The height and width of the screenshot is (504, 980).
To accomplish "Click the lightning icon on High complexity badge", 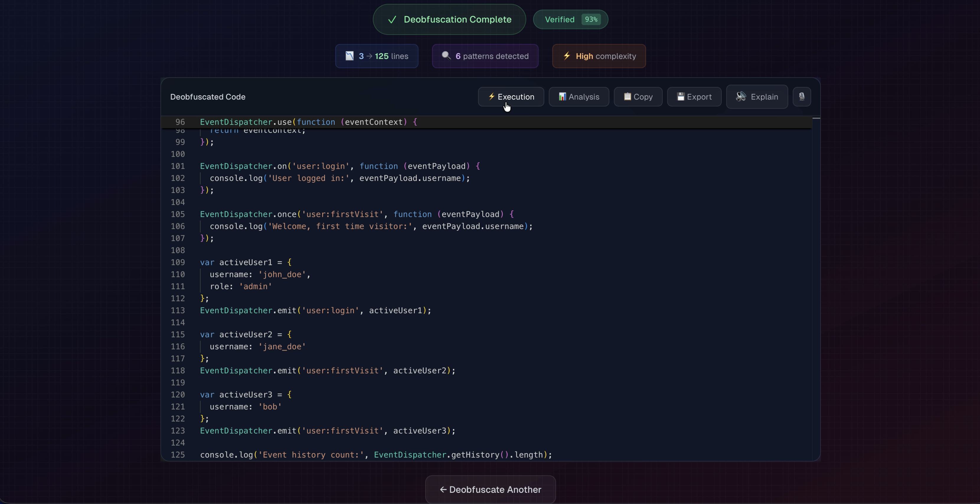I will coord(566,56).
